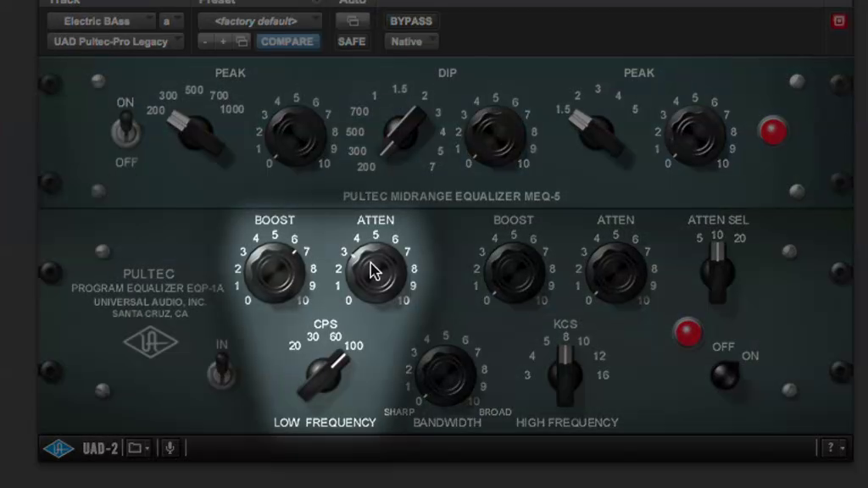
Task: Open the Native plugin format dropdown
Action: coord(411,42)
